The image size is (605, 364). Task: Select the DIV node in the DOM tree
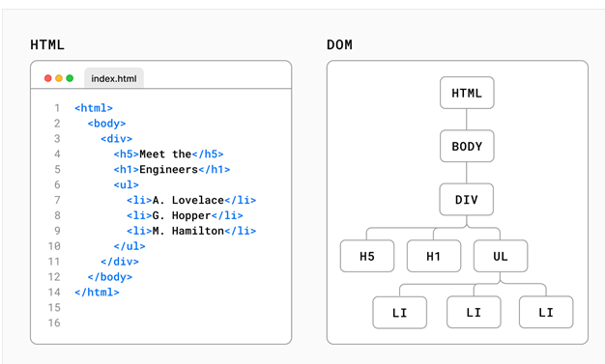(x=467, y=199)
